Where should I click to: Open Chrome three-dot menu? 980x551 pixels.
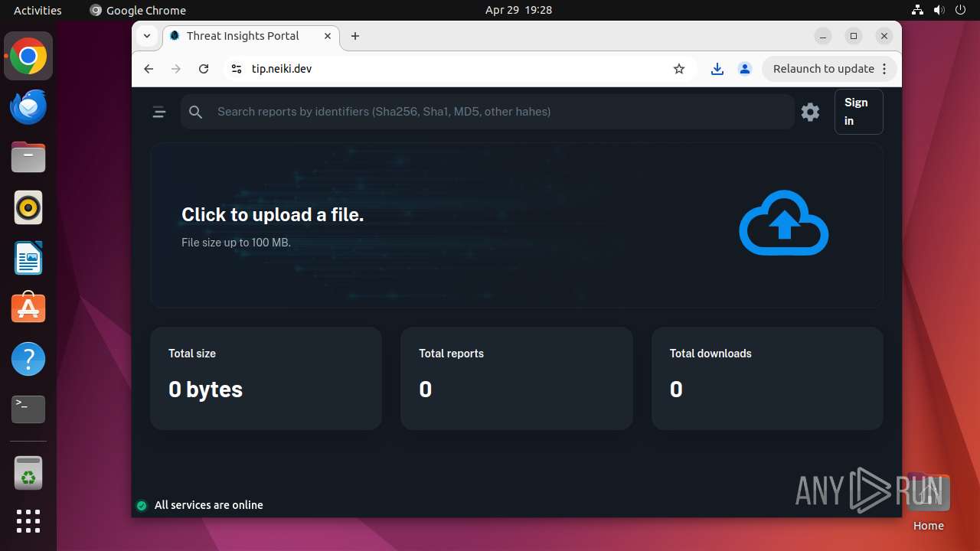884,69
